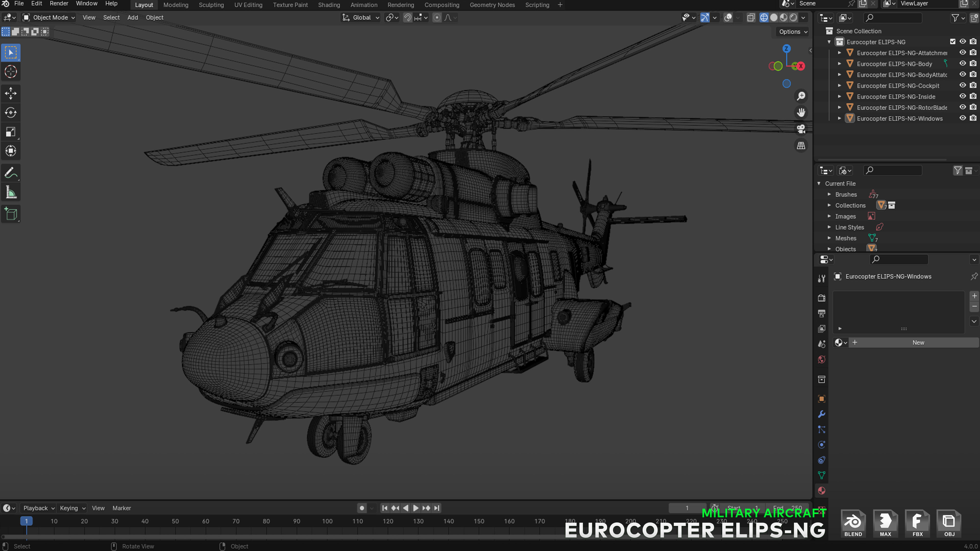Switch to the UV Editing workspace tab
The width and height of the screenshot is (980, 551).
(x=248, y=5)
